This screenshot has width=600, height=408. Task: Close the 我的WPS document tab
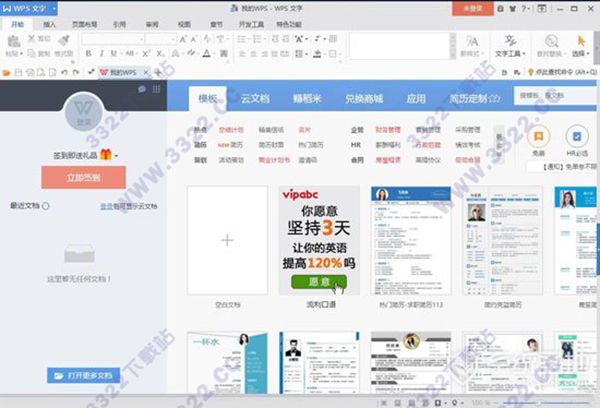[x=146, y=72]
